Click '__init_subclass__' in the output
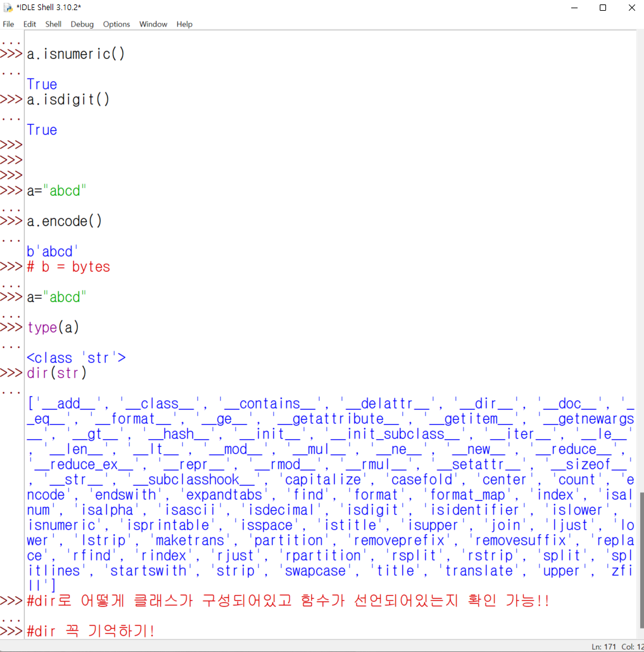This screenshot has height=652, width=644. point(396,434)
